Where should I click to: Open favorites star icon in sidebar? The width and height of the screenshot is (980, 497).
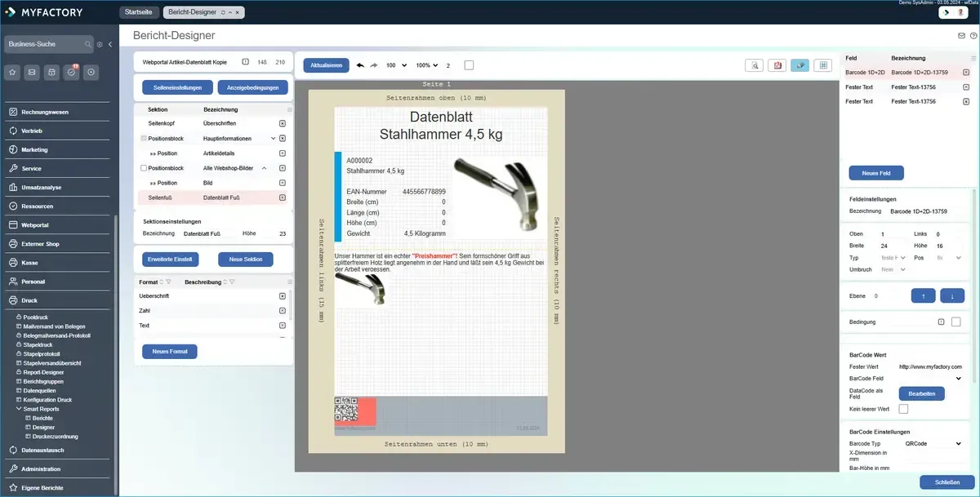pos(12,73)
